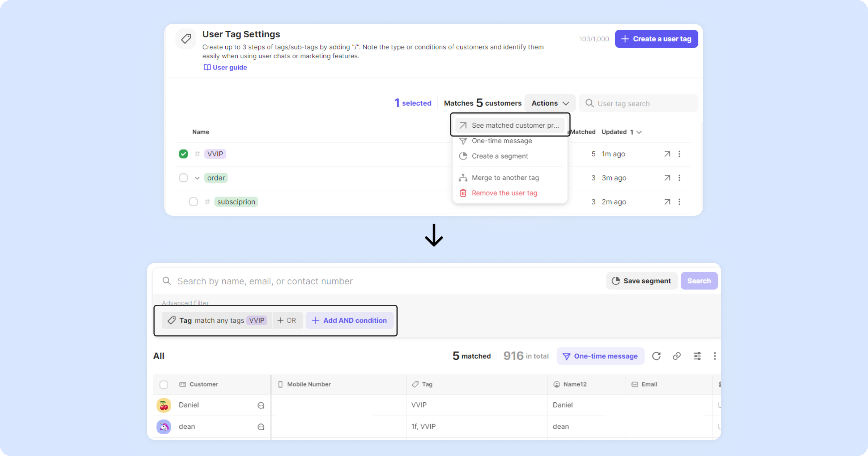Screen dimensions: 868x456
Task: Click the VVIP purple tag chip in filter
Action: (257, 321)
